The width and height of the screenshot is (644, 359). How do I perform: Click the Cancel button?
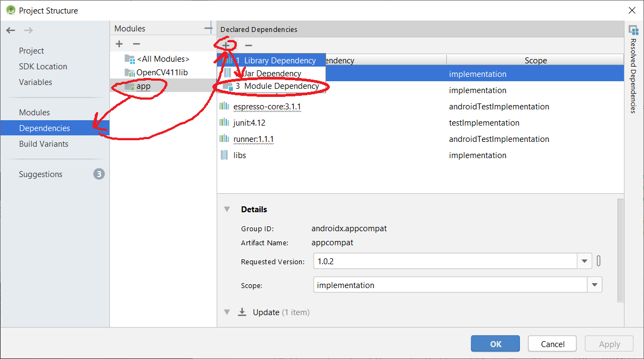tap(552, 344)
